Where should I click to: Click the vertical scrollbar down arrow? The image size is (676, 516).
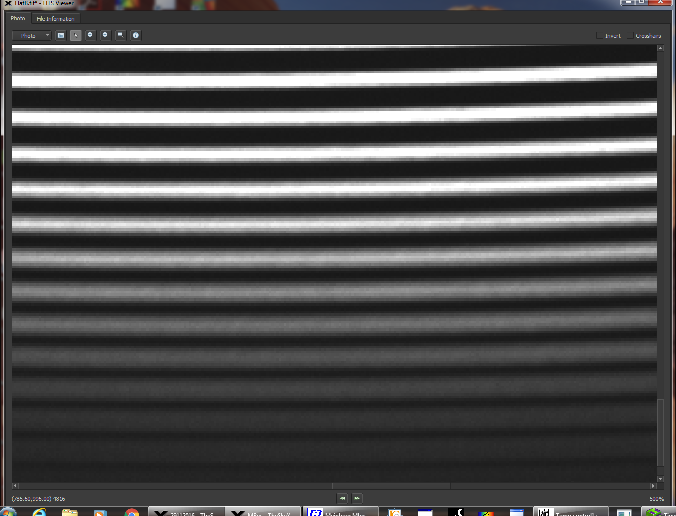tap(660, 479)
